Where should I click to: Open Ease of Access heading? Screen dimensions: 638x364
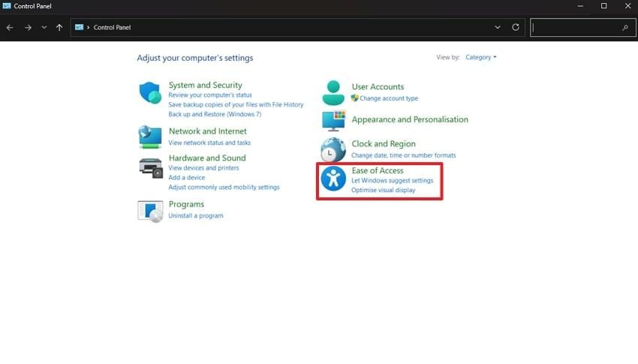pos(378,170)
